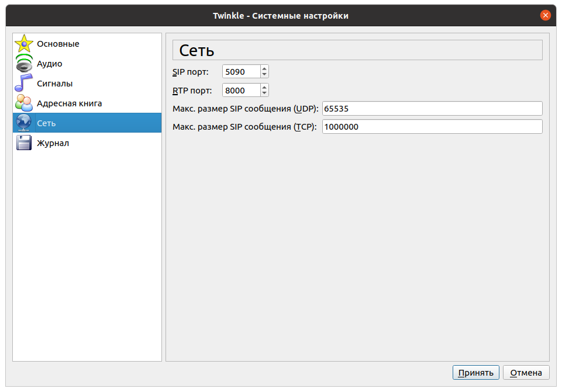Open the Сигналы settings category

point(87,84)
